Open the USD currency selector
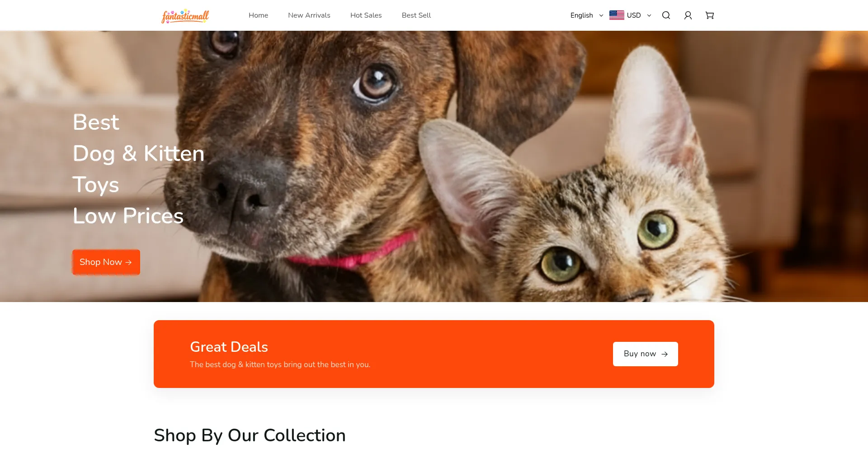The height and width of the screenshot is (449, 868). coord(630,15)
